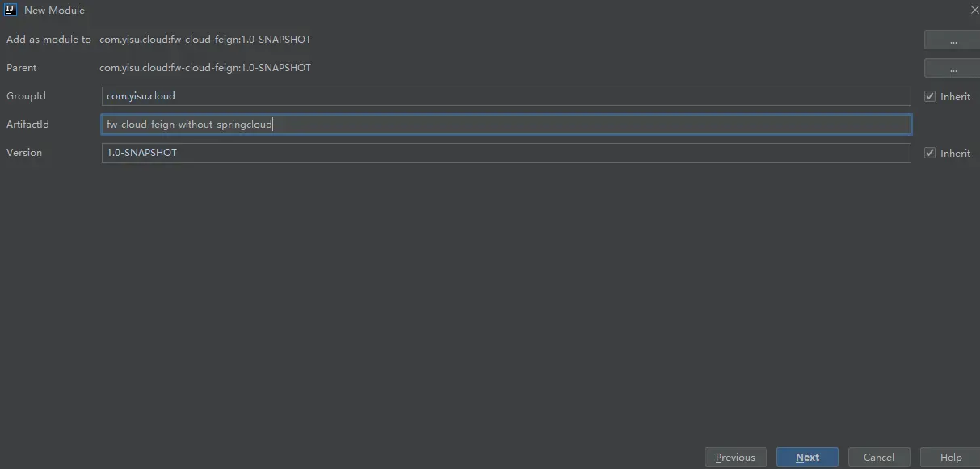980x469 pixels.
Task: Click the GroupId label
Action: click(x=26, y=96)
